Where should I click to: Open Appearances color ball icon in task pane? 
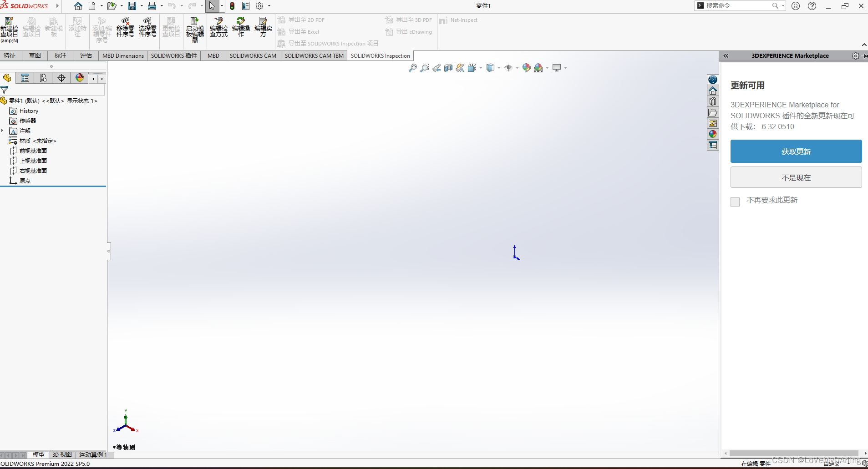click(713, 134)
